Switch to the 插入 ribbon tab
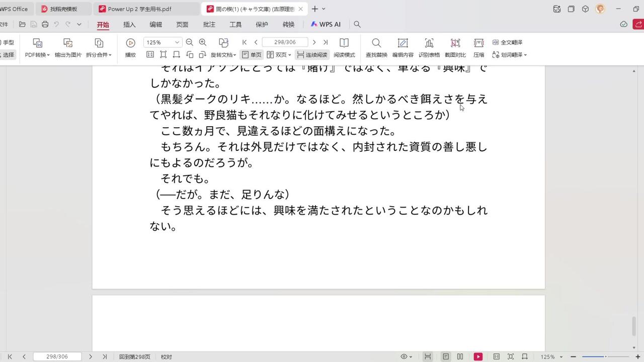The width and height of the screenshot is (644, 362). coord(129,24)
